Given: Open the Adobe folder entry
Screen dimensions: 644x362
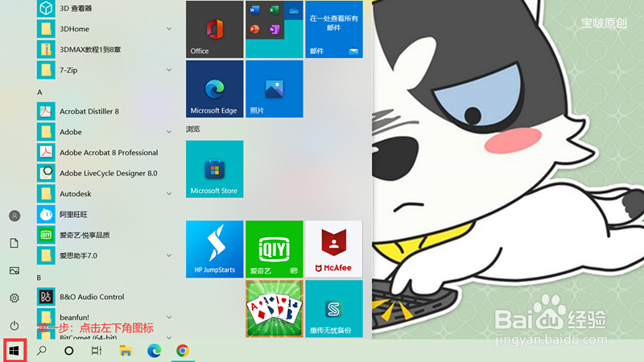Looking at the screenshot, I should click(105, 132).
